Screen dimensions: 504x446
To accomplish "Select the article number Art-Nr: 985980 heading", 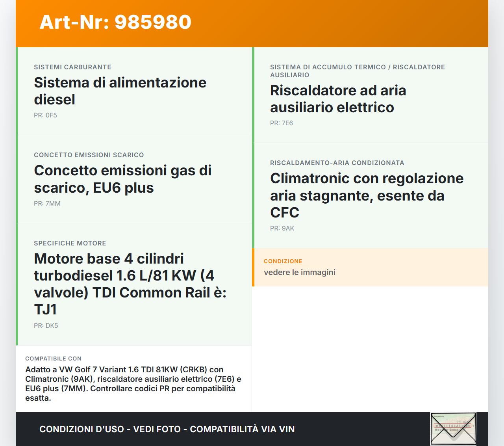I will [x=115, y=22].
